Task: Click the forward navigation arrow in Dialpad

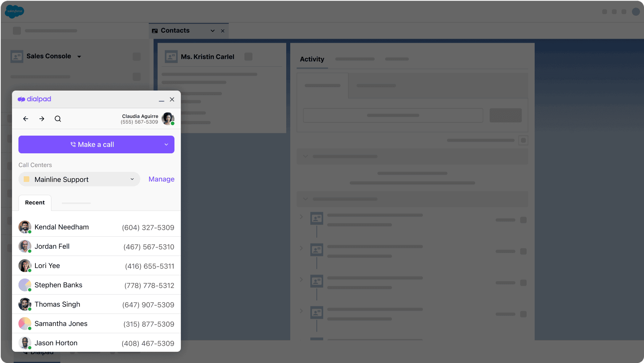Action: 41,119
